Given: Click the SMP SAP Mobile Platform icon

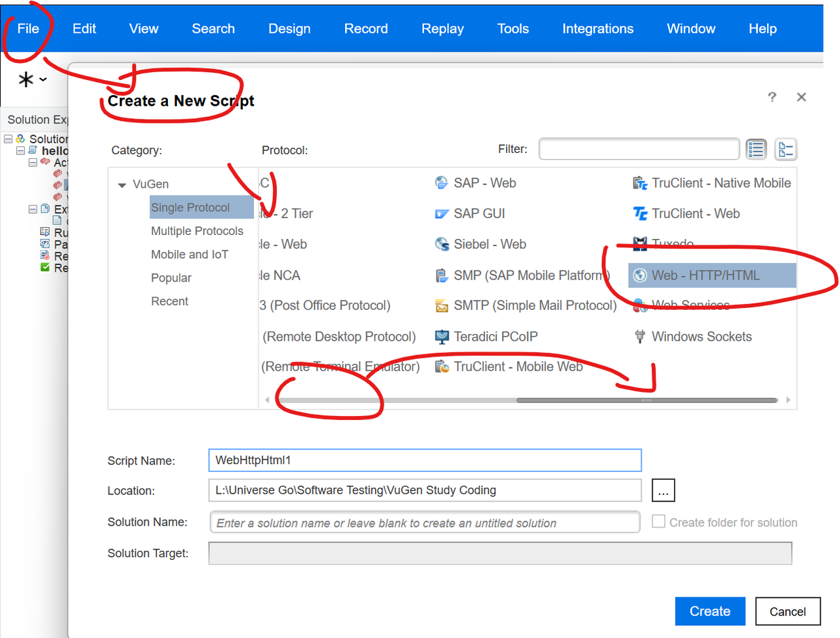Looking at the screenshot, I should click(442, 276).
